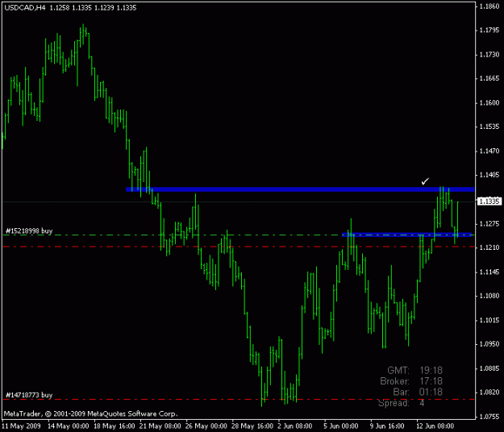Image resolution: width=504 pixels, height=432 pixels.
Task: Click the 5 Jun 00:00 time label
Action: tap(341, 426)
